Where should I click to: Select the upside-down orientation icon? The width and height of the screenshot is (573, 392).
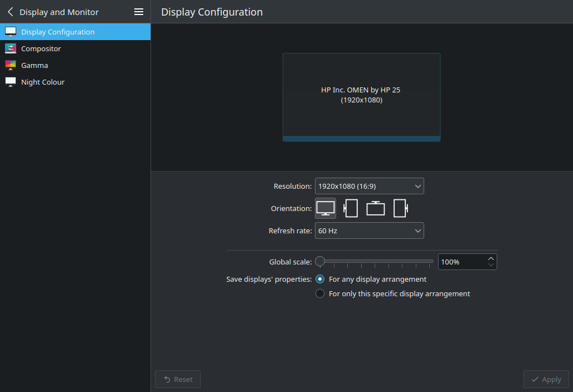coord(376,208)
